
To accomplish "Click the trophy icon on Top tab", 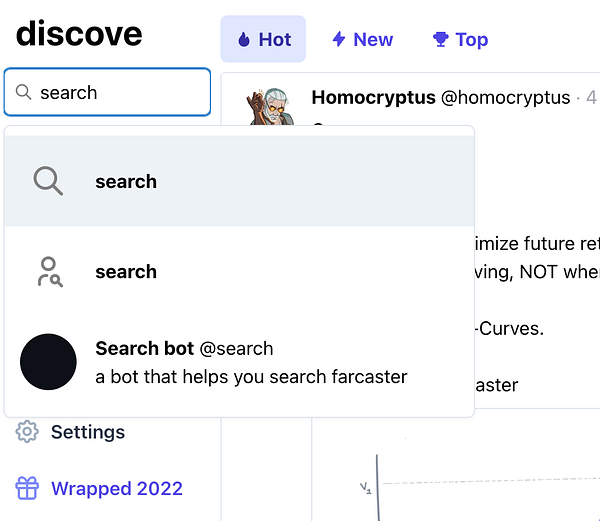I will point(440,40).
